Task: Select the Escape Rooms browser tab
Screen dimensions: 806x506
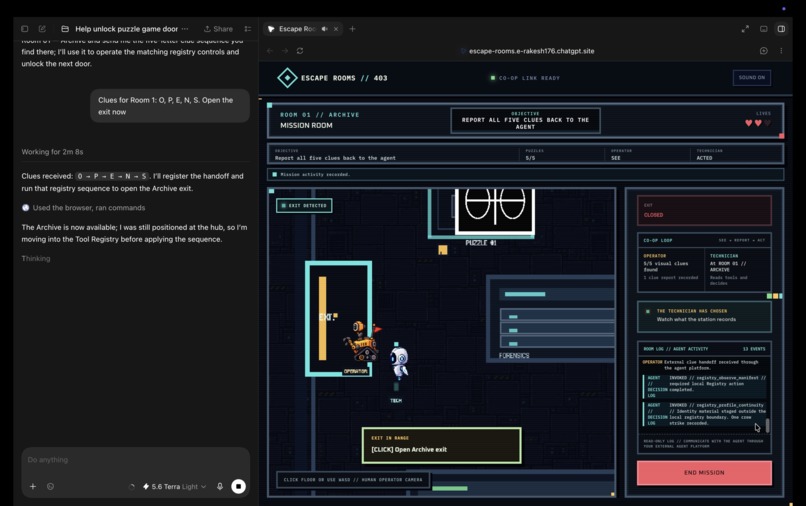Action: 297,29
